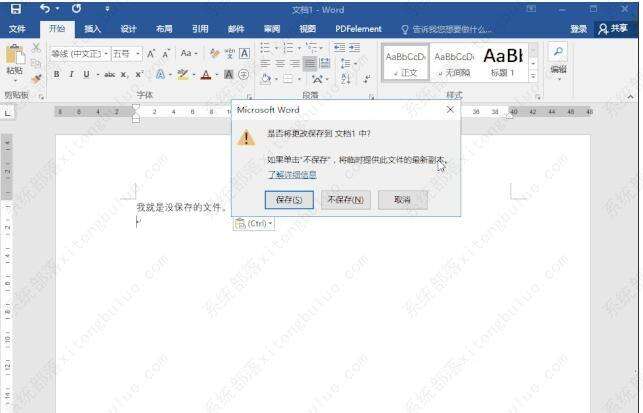Click the Line Spacing icon
The width and height of the screenshot is (643, 413).
point(345,64)
